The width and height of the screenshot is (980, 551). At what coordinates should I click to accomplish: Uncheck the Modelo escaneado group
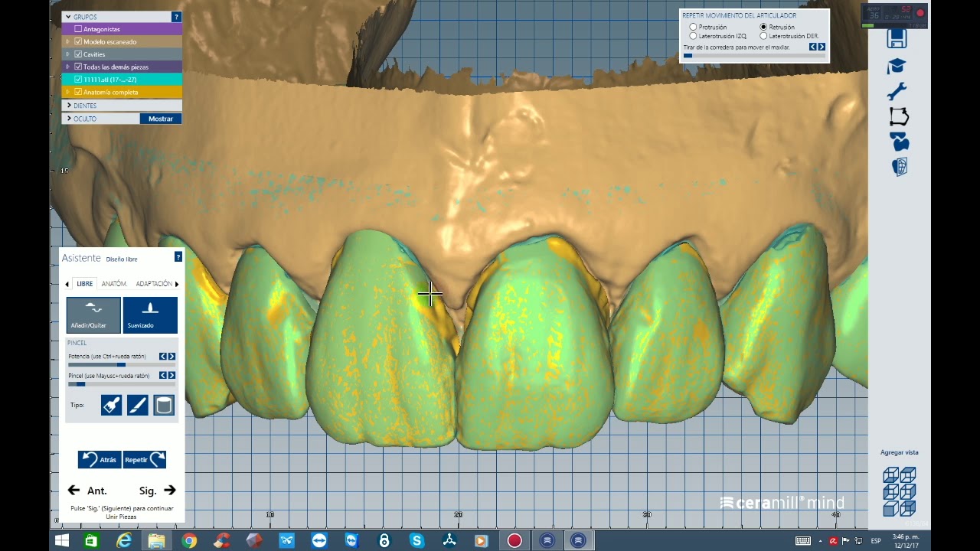click(x=78, y=42)
